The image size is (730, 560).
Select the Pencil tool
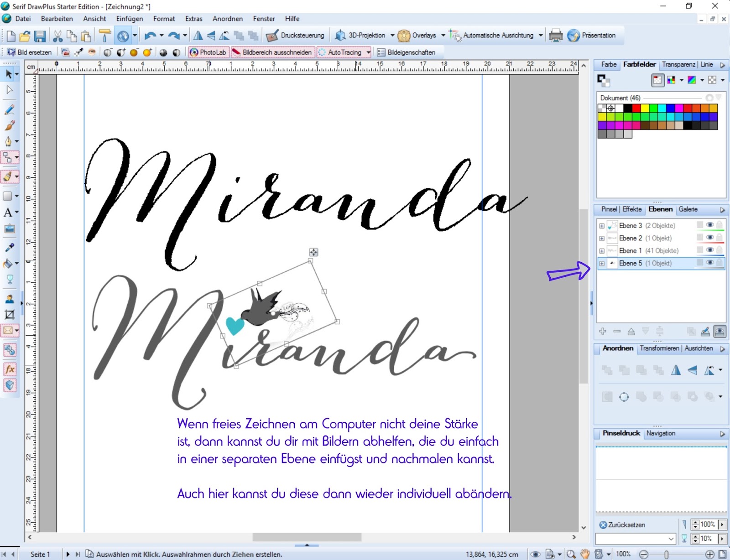[x=10, y=109]
